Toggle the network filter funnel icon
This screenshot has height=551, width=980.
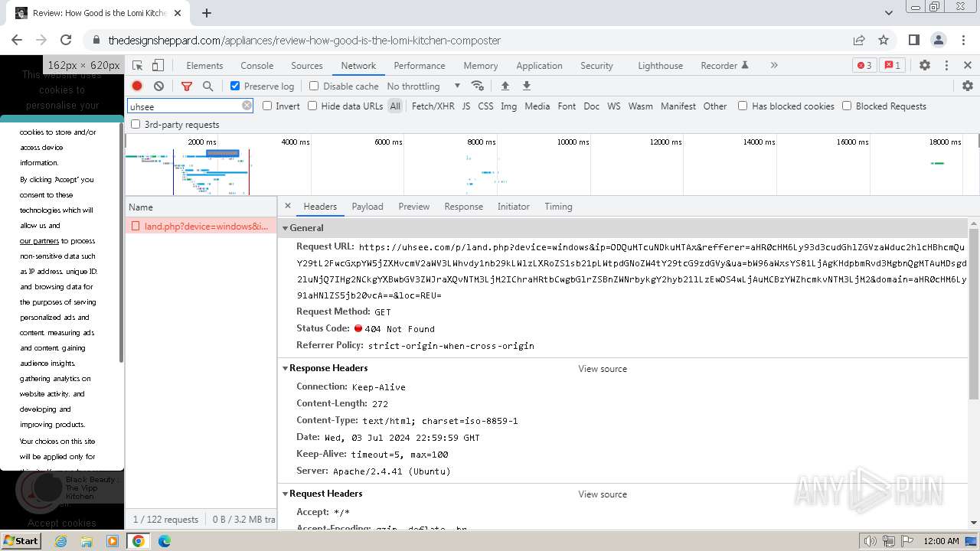187,86
